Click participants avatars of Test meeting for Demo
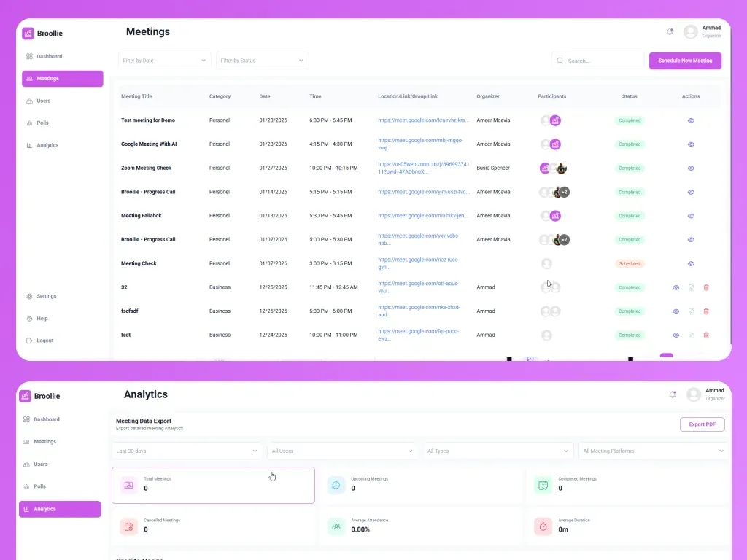The height and width of the screenshot is (560, 747). (x=550, y=120)
